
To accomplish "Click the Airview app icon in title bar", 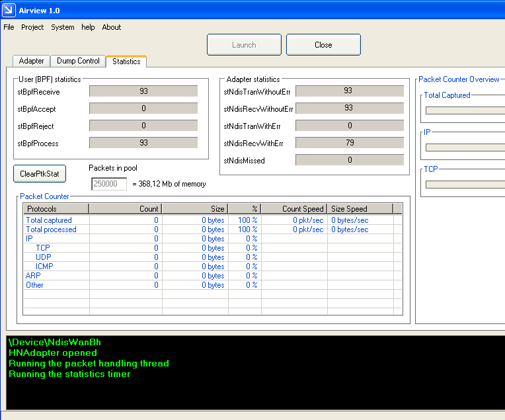I will point(9,9).
